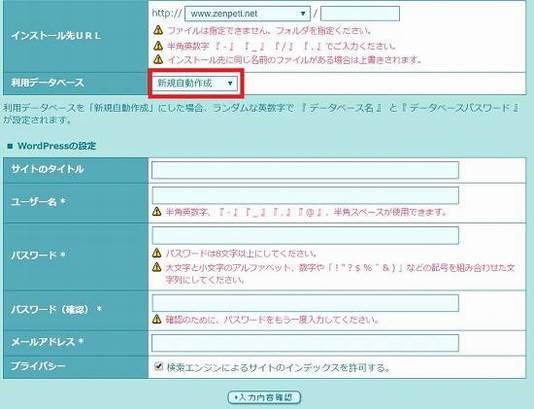Screen dimensions: 534x409
Task: Click the プライバシー row label
Action: click(38, 366)
